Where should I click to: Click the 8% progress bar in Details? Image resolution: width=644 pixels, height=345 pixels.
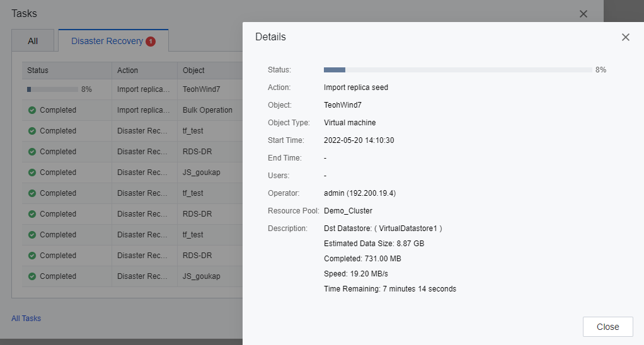tap(457, 70)
